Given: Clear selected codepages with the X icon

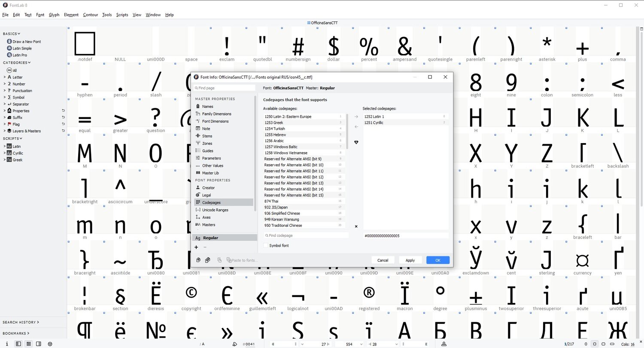Looking at the screenshot, I should tap(356, 226).
